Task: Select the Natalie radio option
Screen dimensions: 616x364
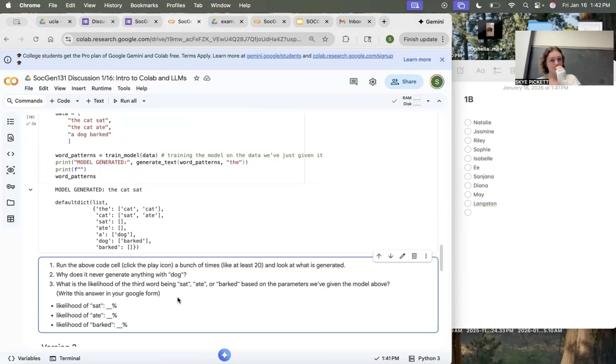Action: point(468,122)
